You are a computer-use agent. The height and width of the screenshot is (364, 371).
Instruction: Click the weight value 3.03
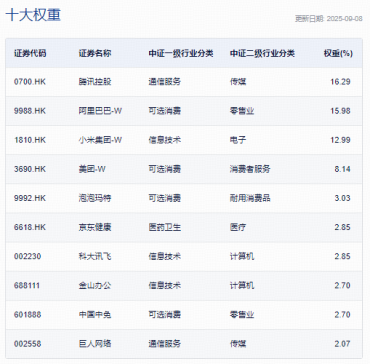[x=343, y=198]
